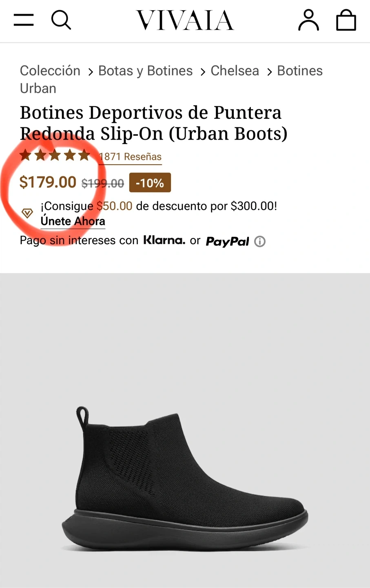Click the chevron after Chelsea
Image resolution: width=370 pixels, height=588 pixels.
269,72
